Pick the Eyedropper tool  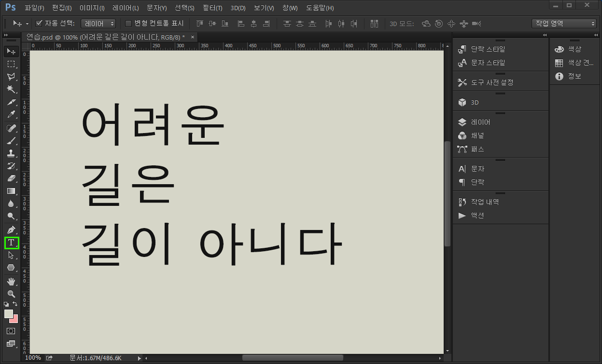11,114
